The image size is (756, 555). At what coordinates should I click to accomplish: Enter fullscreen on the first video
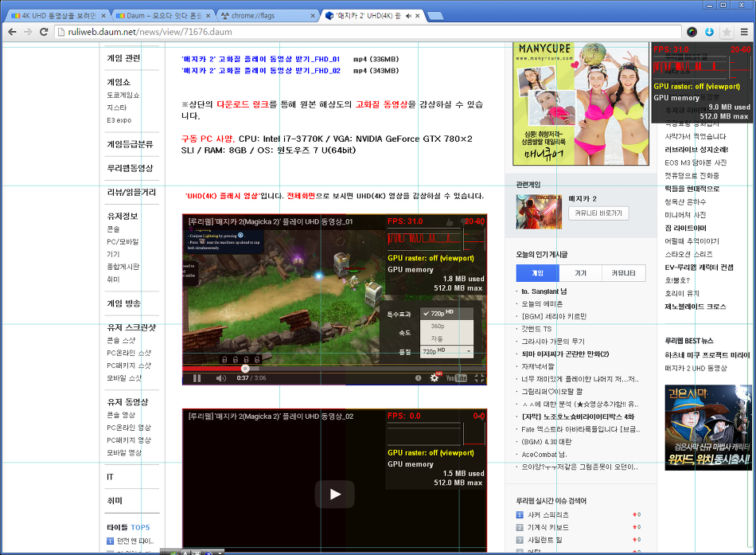click(x=479, y=378)
